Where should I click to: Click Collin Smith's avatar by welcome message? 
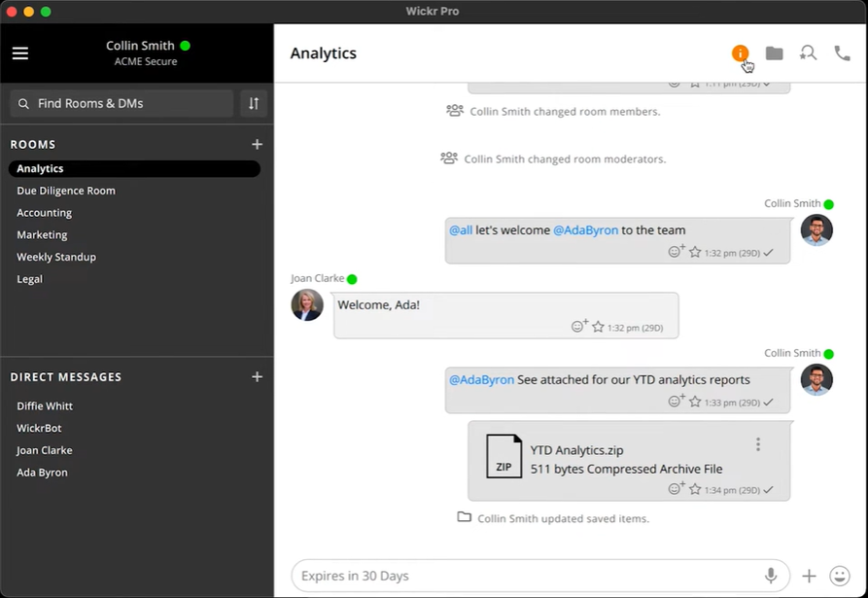(x=816, y=229)
